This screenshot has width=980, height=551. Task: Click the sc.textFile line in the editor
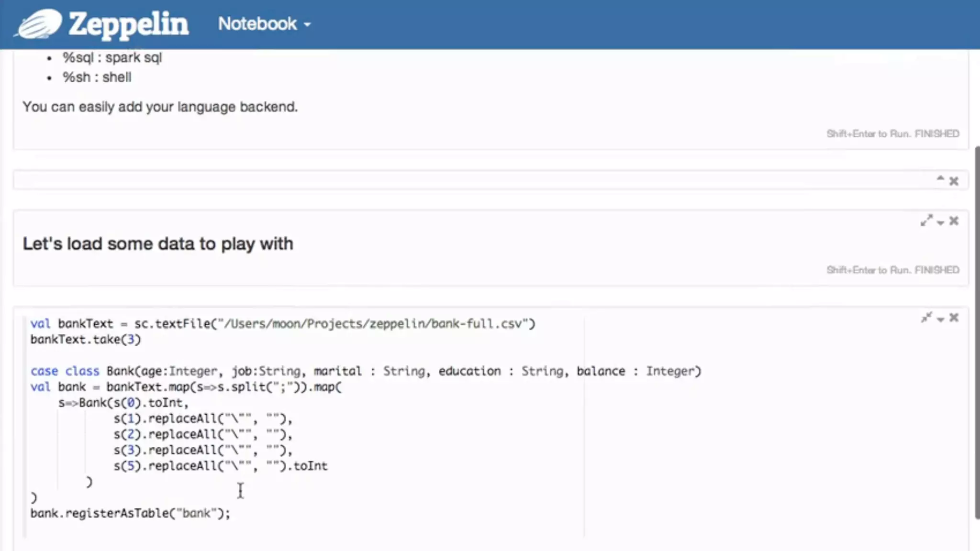(282, 324)
